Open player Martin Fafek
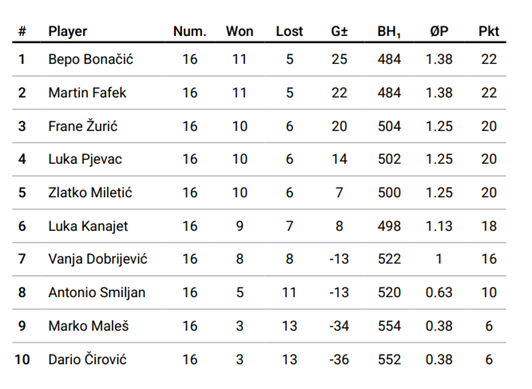This screenshot has width=532, height=389. (x=87, y=93)
